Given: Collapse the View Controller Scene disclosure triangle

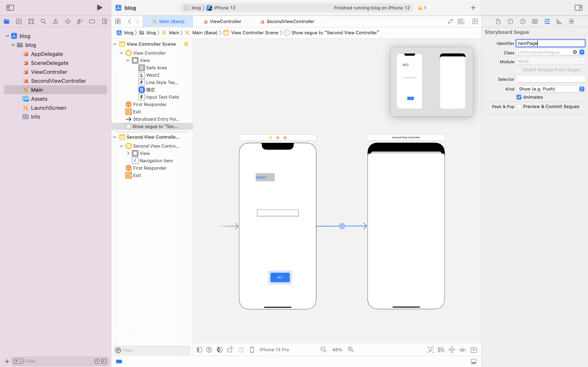Looking at the screenshot, I should click(115, 44).
